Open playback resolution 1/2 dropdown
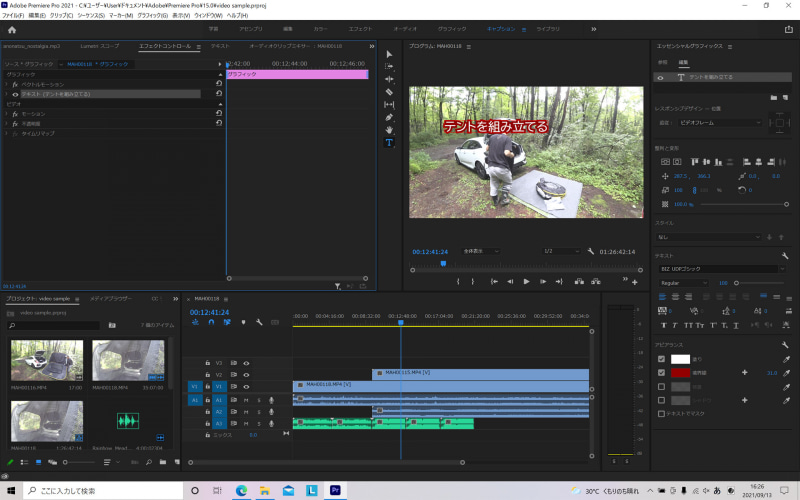 [561, 251]
